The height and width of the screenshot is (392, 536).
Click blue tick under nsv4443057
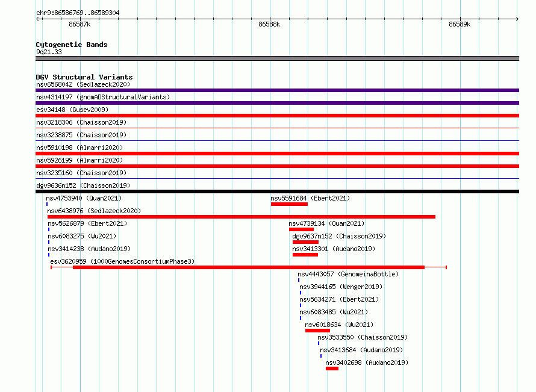point(299,280)
